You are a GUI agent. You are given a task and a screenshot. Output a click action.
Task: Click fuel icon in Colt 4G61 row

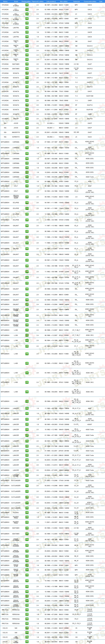click(27, 181)
